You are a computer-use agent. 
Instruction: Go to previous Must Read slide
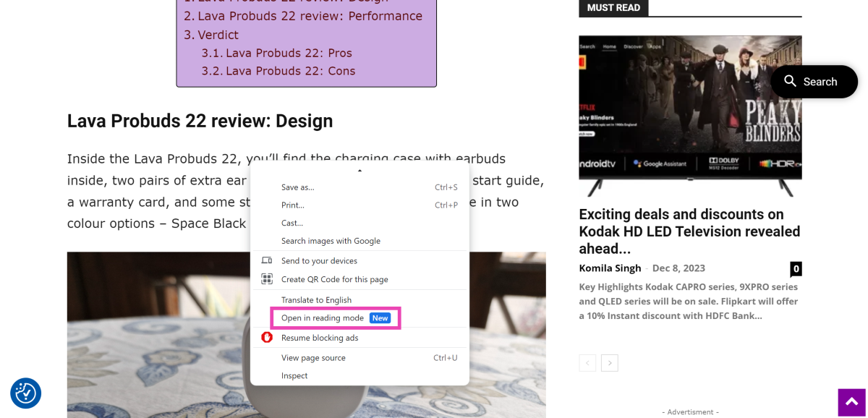coord(587,362)
